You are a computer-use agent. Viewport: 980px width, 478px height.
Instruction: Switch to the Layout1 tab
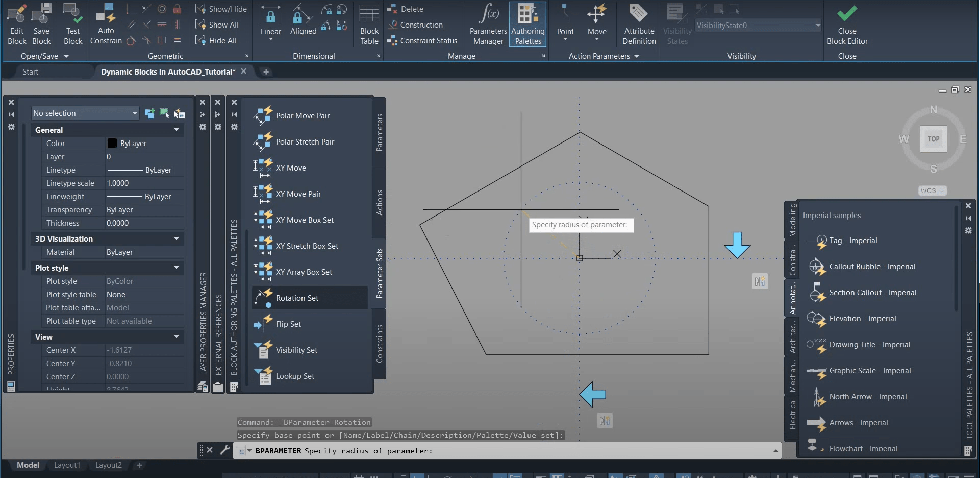coord(67,465)
